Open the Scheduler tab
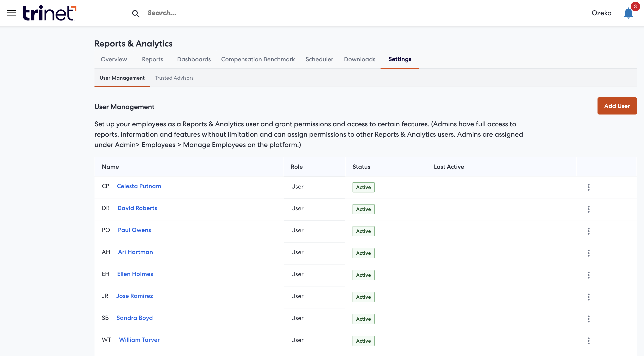 (x=319, y=59)
